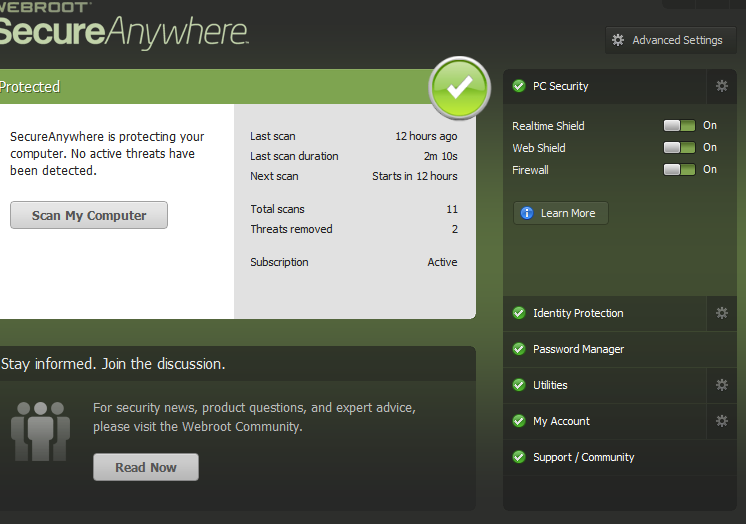The width and height of the screenshot is (746, 524).
Task: Click the Password Manager green check icon
Action: tap(519, 349)
